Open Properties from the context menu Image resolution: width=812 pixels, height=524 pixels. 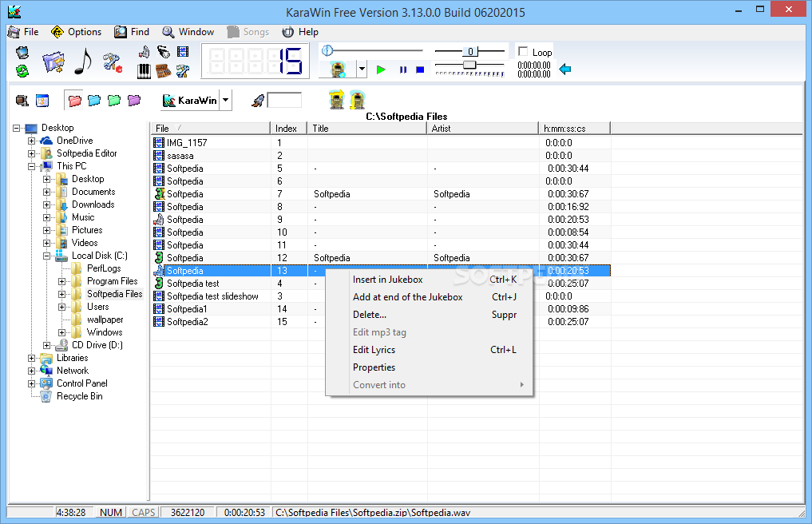[430, 367]
